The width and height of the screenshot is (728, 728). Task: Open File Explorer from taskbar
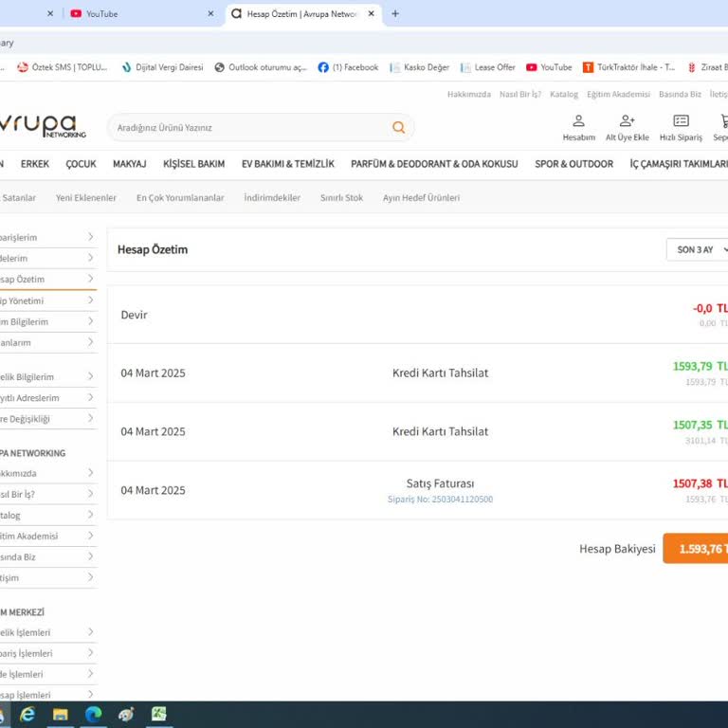point(61,714)
